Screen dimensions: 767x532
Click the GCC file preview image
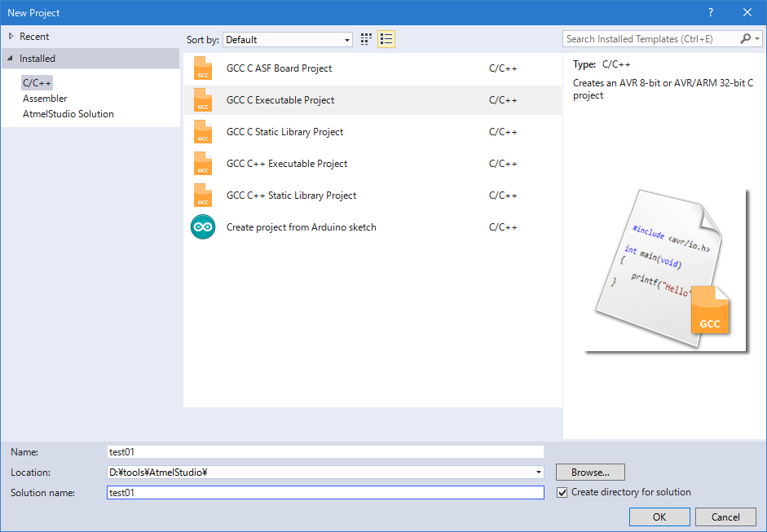coord(668,270)
